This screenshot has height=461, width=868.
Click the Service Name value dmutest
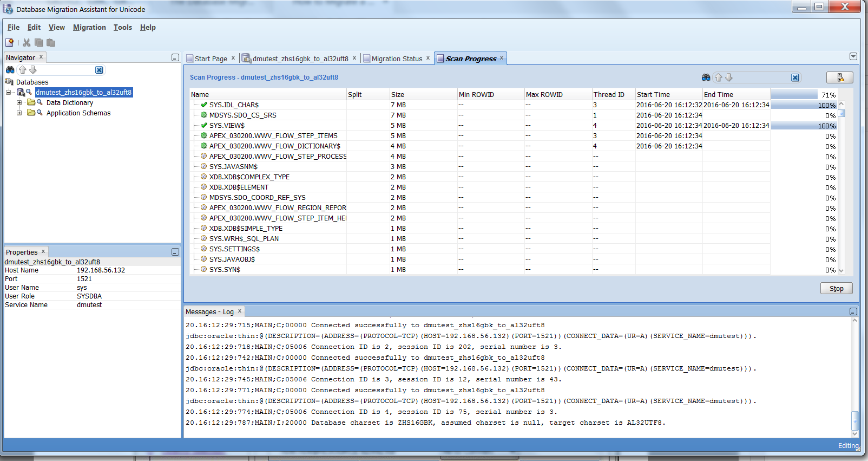(89, 304)
